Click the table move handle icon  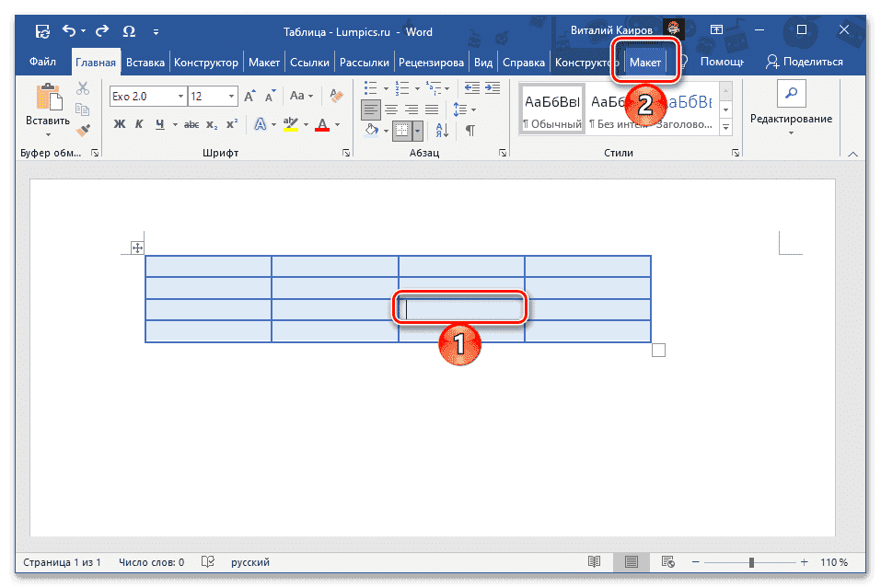137,247
